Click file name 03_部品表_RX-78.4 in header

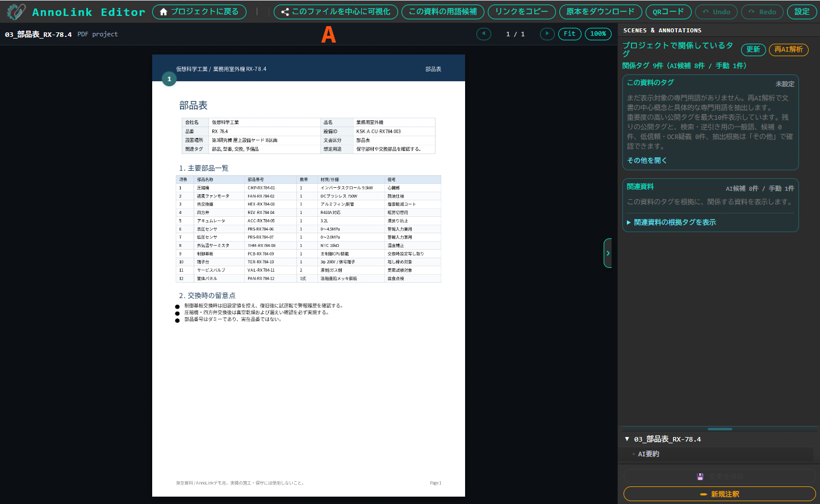coord(39,35)
